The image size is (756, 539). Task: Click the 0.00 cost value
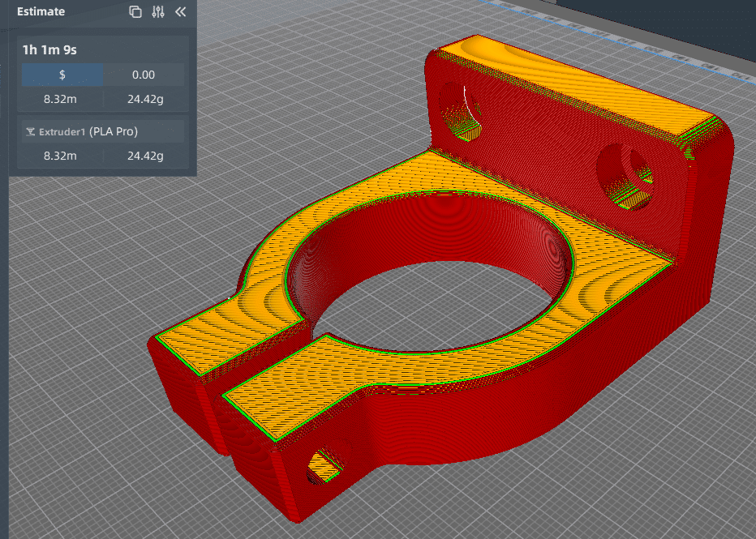tap(144, 75)
